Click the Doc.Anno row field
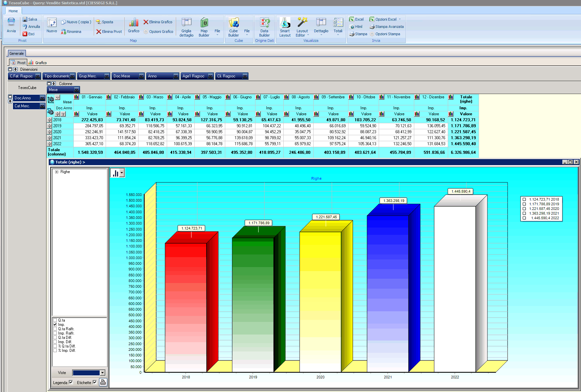 point(29,98)
